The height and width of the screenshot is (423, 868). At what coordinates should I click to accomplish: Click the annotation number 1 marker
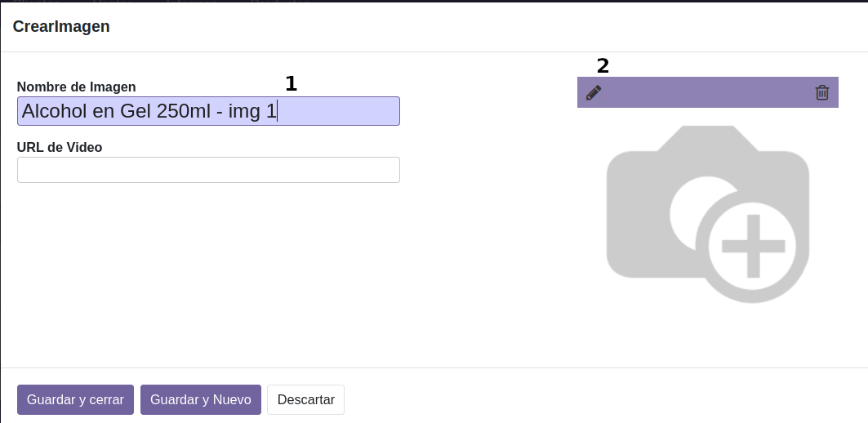click(x=291, y=83)
